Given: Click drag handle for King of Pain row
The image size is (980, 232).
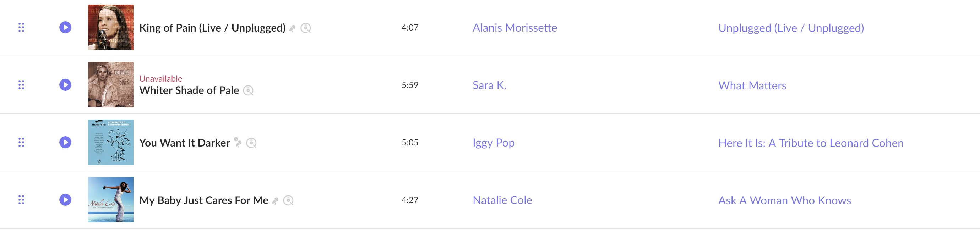Looking at the screenshot, I should [x=21, y=27].
